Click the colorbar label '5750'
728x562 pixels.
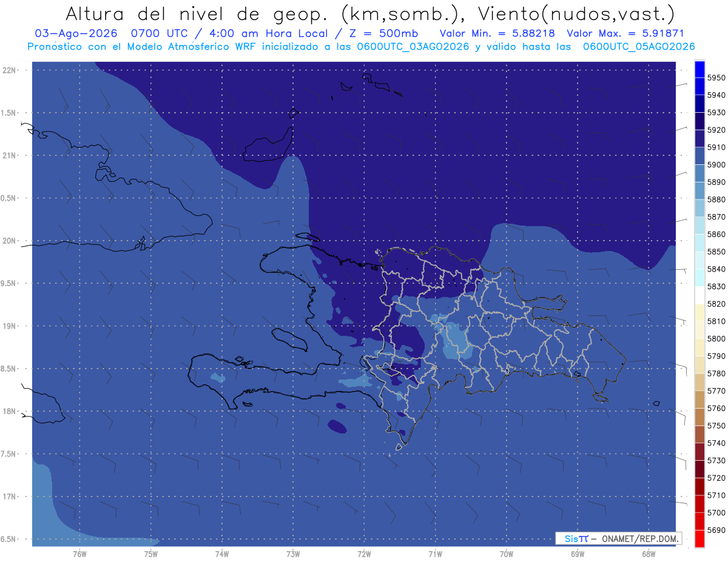[x=716, y=426]
